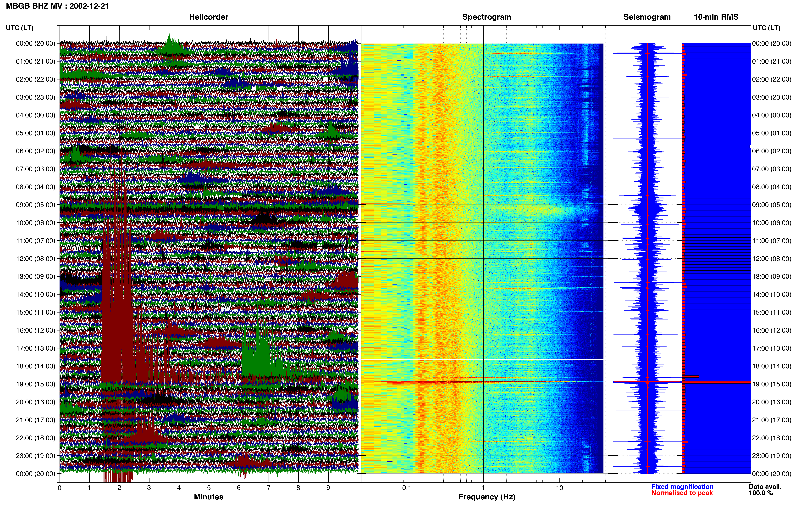
Task: Click left time label '13:00 (09:00)'
Action: coord(36,277)
